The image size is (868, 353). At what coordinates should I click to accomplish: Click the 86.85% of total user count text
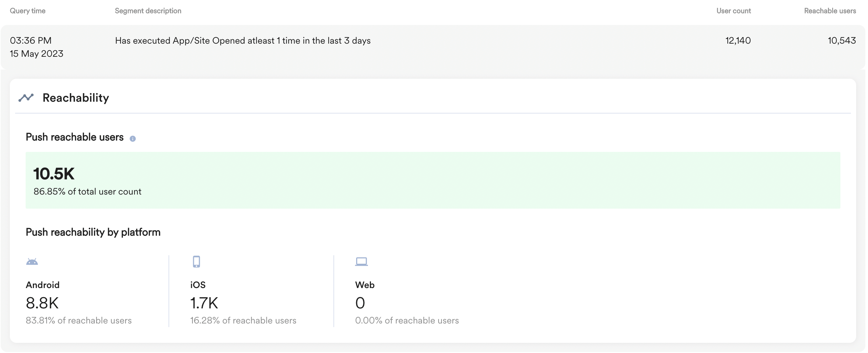click(x=87, y=192)
